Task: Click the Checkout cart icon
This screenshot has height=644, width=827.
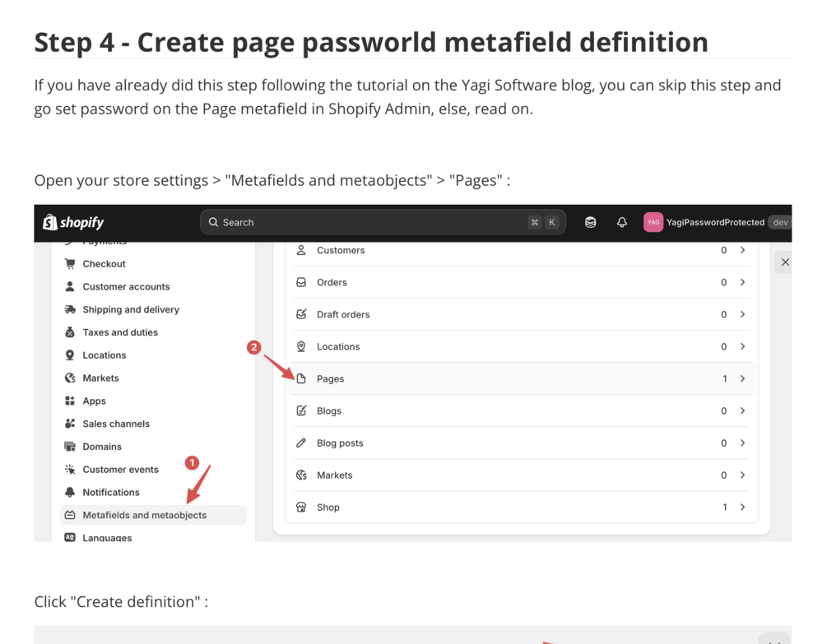Action: [70, 264]
